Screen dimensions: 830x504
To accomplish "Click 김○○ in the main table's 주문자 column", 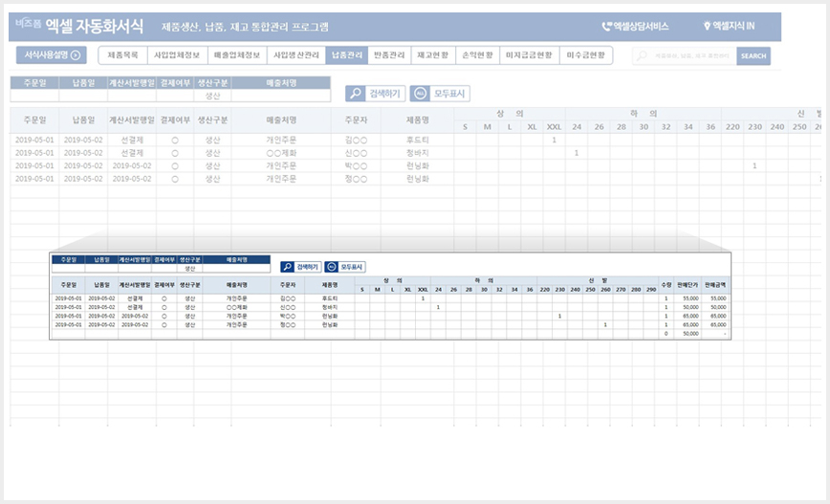I will pyautogui.click(x=356, y=141).
